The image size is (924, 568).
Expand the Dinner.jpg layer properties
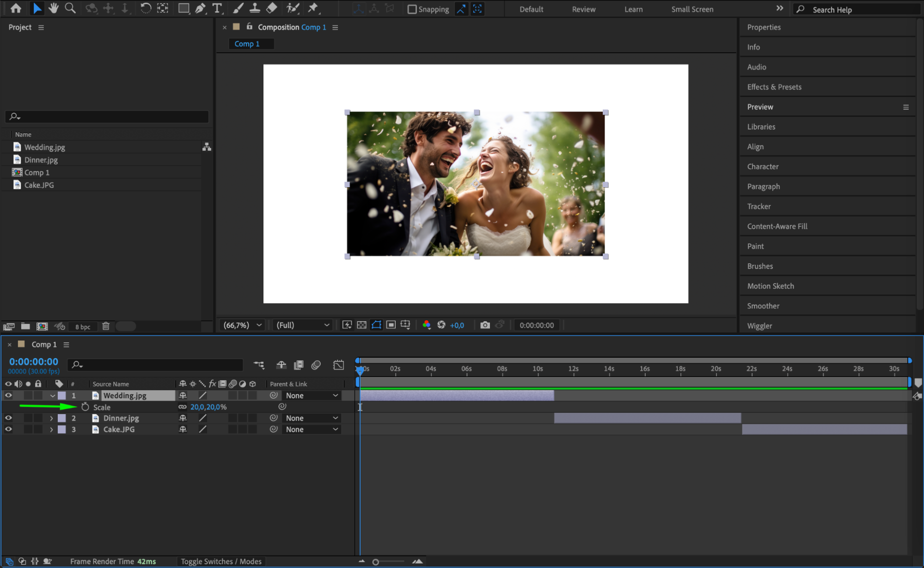pyautogui.click(x=51, y=418)
